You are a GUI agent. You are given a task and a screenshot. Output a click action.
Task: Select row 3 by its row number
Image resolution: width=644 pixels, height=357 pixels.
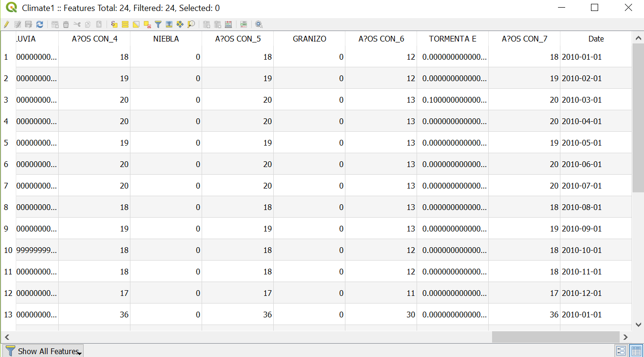8,100
